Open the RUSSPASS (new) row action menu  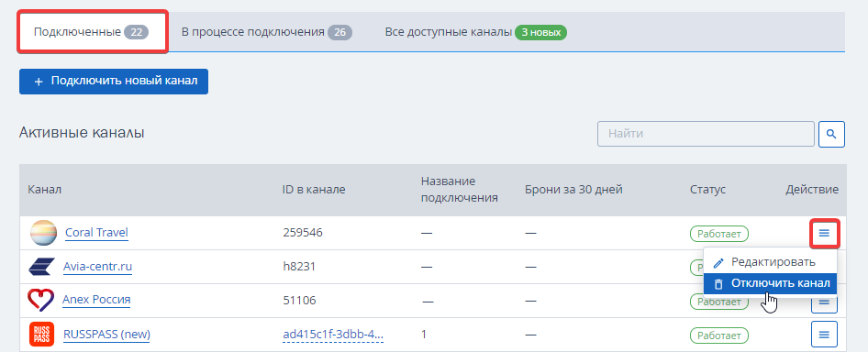coord(824,335)
